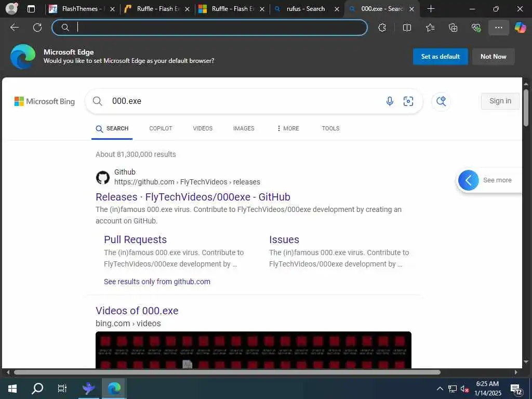The width and height of the screenshot is (532, 399).
Task: Open the Copilot sidebar icon
Action: (x=520, y=28)
